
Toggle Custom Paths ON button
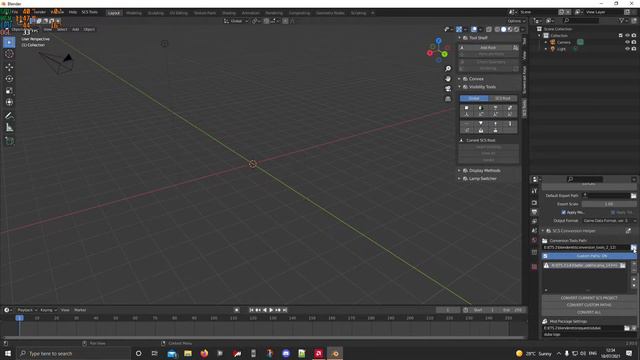tap(589, 256)
